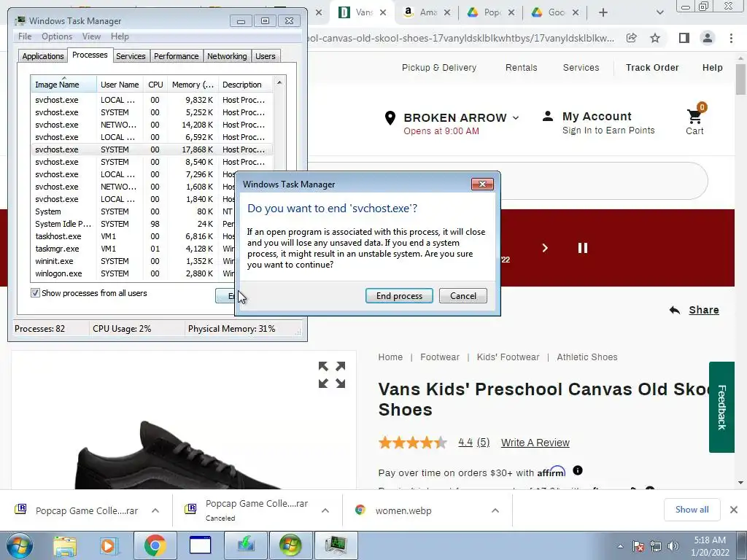Cancel the end process confirmation dialog
The image size is (747, 560).
463,296
